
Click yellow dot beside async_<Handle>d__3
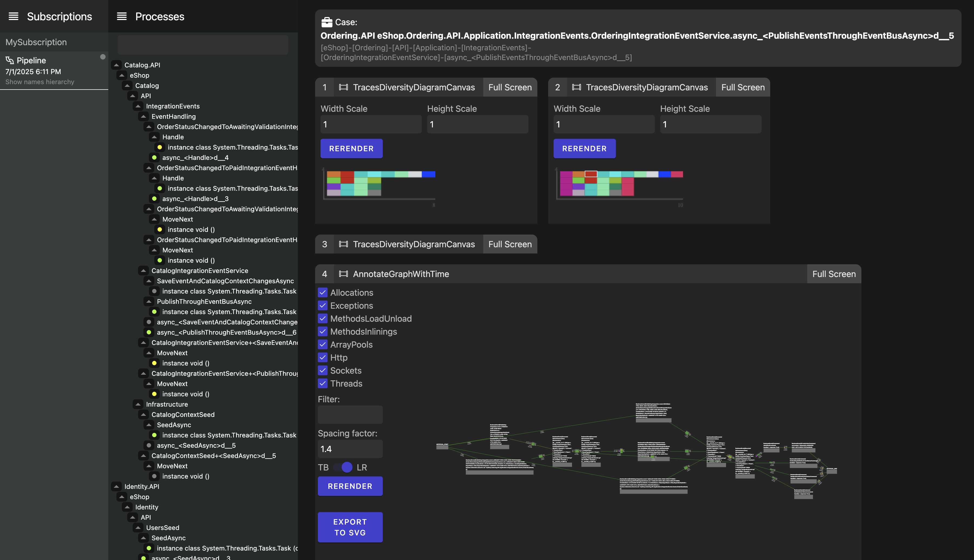coord(154,199)
